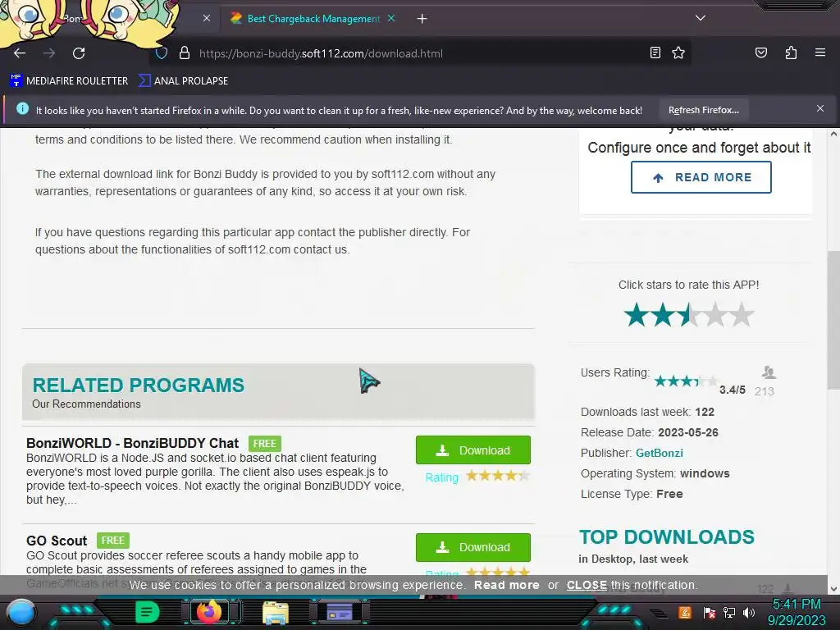Open the window app in taskbar
This screenshot has height=630, width=840.
pyautogui.click(x=340, y=612)
